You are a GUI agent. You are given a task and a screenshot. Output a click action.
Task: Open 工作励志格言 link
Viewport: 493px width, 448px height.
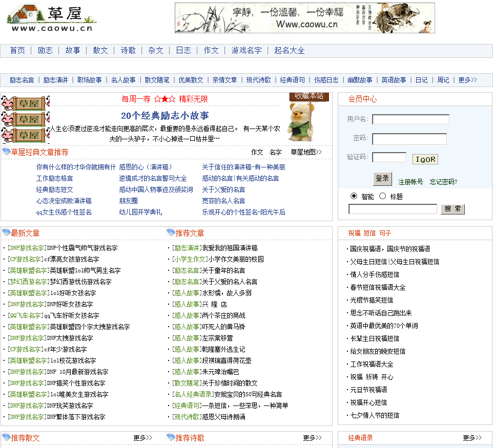54,179
